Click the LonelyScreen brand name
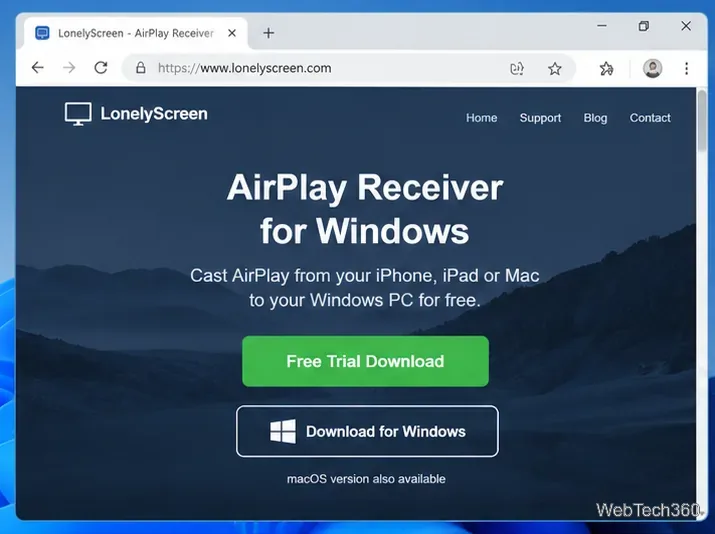The height and width of the screenshot is (534, 715). 154,114
